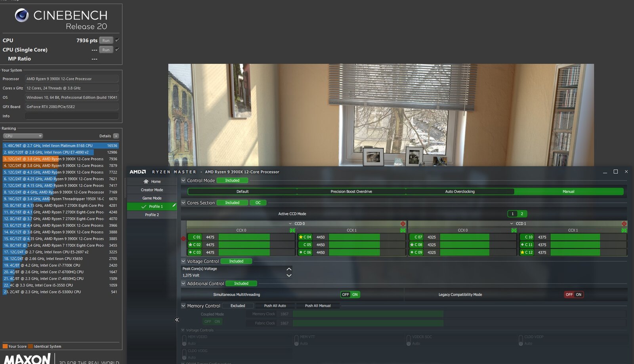Open the ranking Details arrow button

tap(116, 136)
